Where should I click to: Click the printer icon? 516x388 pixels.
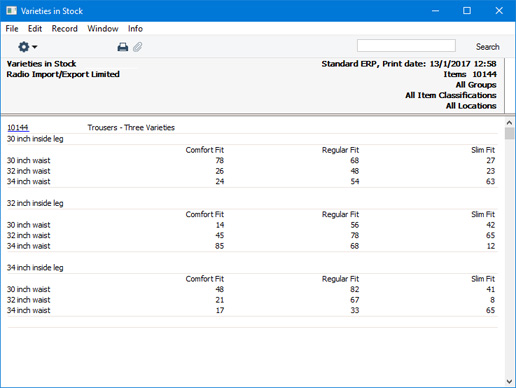[123, 47]
